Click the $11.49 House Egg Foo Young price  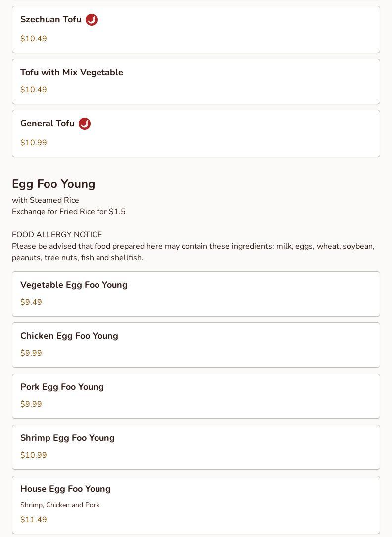[x=34, y=520]
